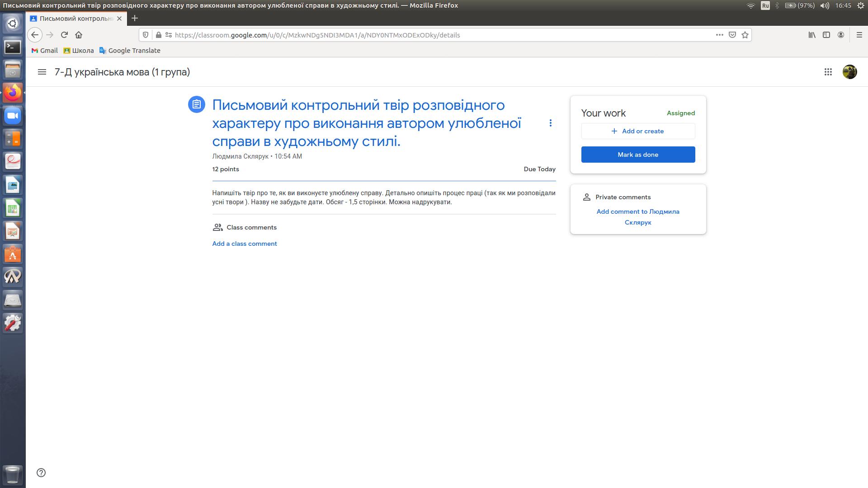Screen dimensions: 868x488
Task: Open Firefox hamburger application menu
Action: pyautogui.click(x=859, y=35)
